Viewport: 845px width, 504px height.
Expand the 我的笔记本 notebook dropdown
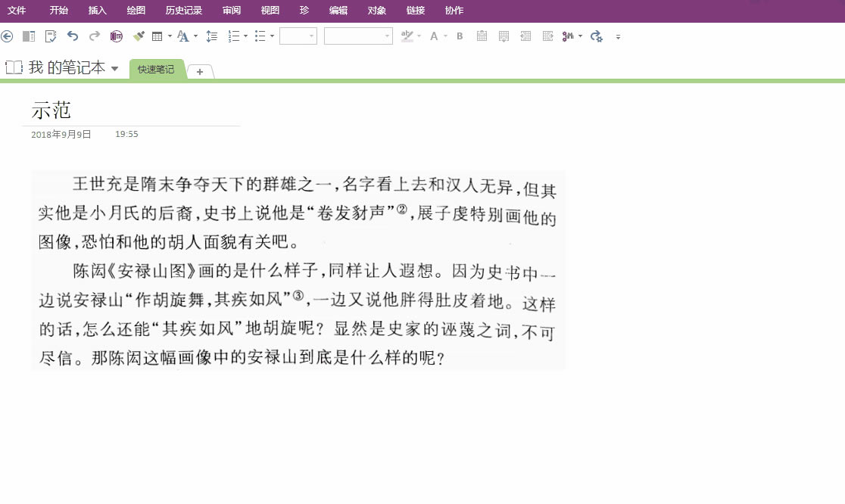click(x=114, y=67)
